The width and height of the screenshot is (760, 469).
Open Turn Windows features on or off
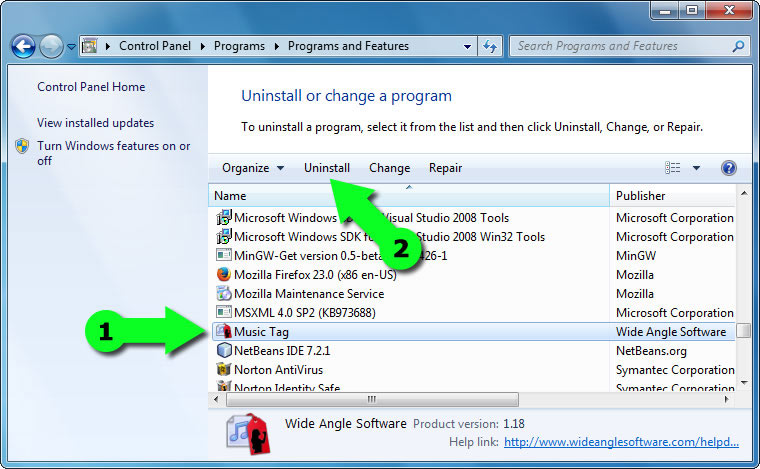pos(113,153)
